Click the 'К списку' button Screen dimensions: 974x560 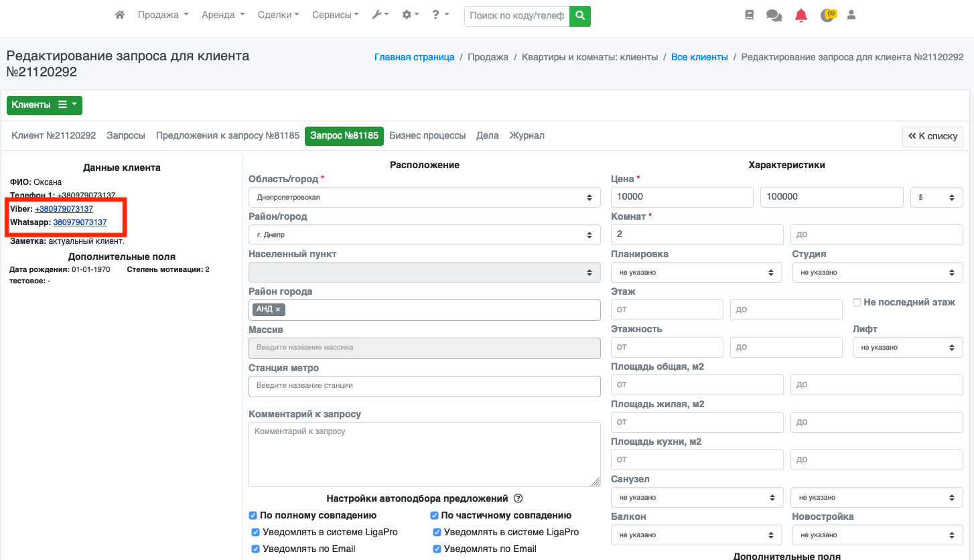coord(932,136)
